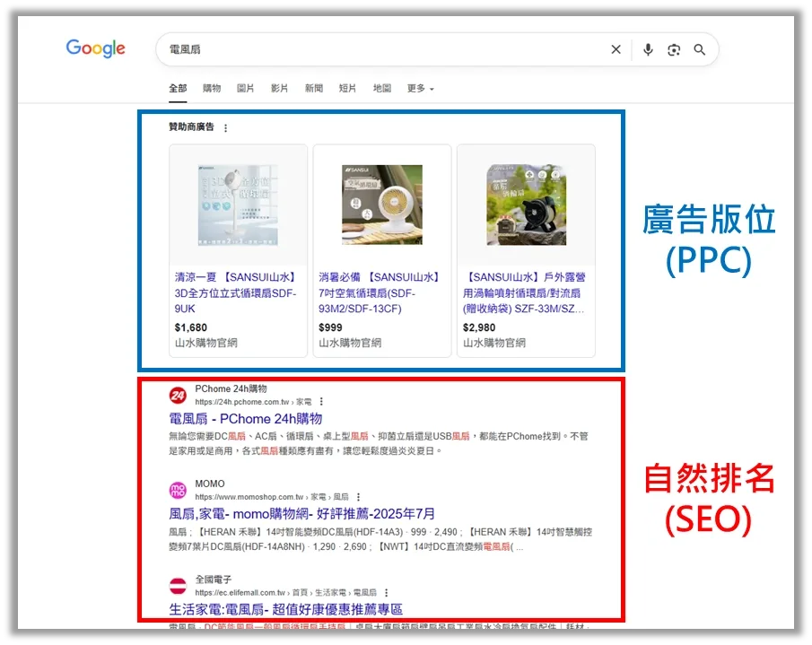Click the $2,980 price
Viewport: 812px width, 645px height.
coord(479,327)
